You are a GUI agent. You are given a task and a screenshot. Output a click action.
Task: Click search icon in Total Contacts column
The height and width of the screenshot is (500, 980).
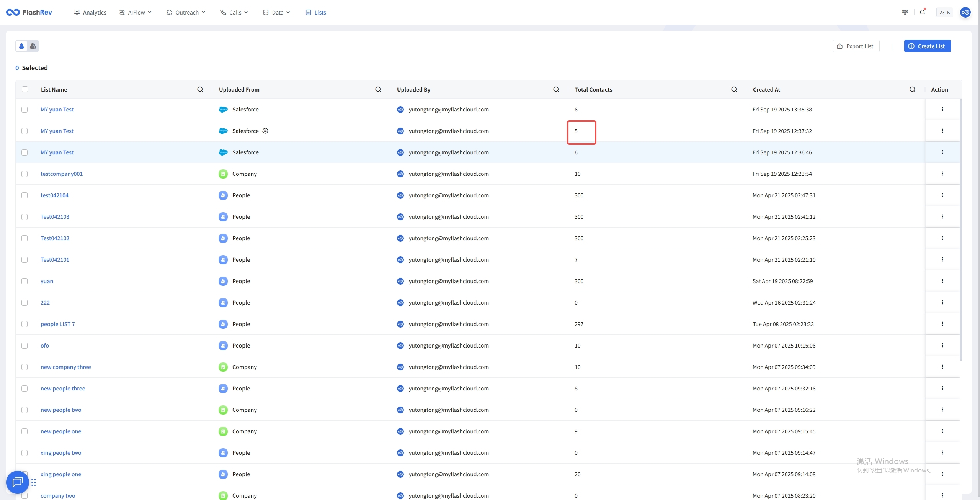(x=734, y=89)
